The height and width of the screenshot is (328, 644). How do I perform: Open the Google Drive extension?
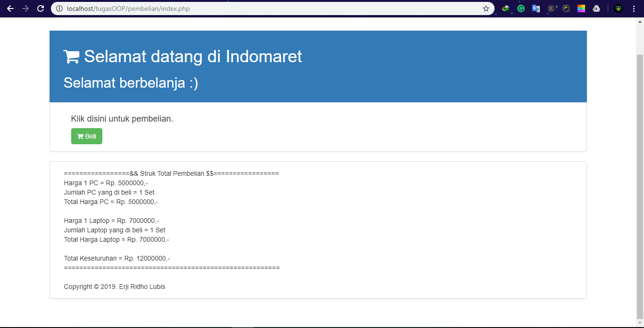click(x=596, y=8)
